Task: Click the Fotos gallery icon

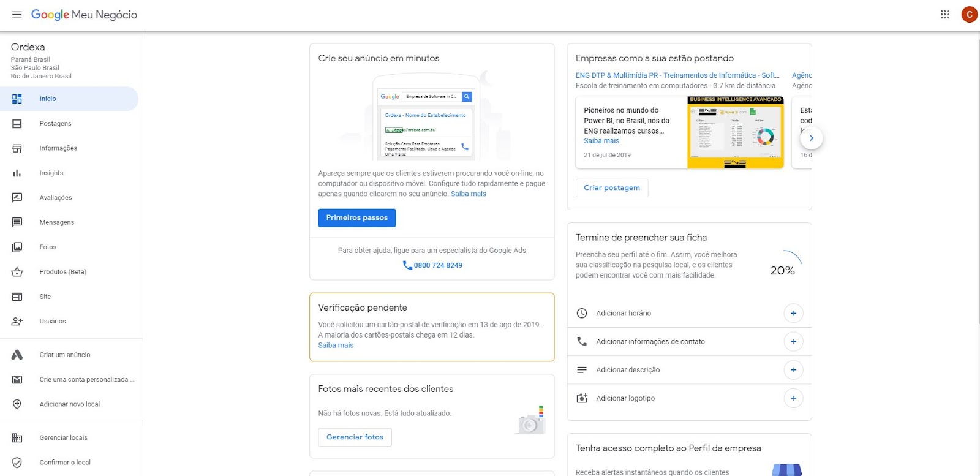Action: click(x=17, y=247)
